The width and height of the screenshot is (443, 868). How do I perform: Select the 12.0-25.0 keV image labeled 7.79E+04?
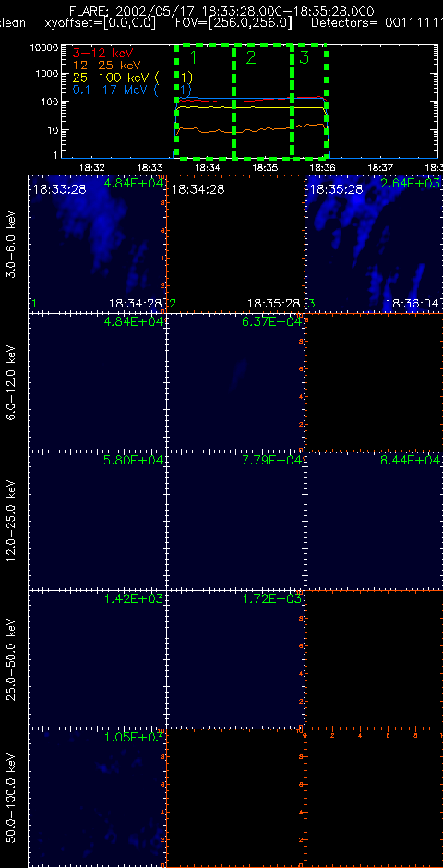tap(235, 521)
